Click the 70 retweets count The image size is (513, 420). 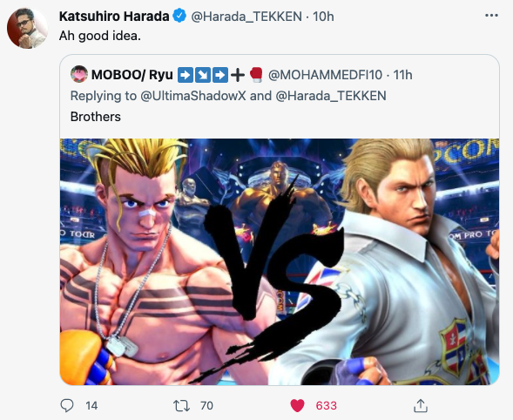coord(206,405)
